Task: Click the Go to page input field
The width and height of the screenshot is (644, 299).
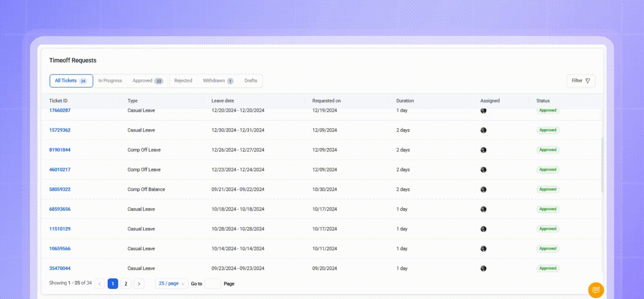Action: point(213,284)
